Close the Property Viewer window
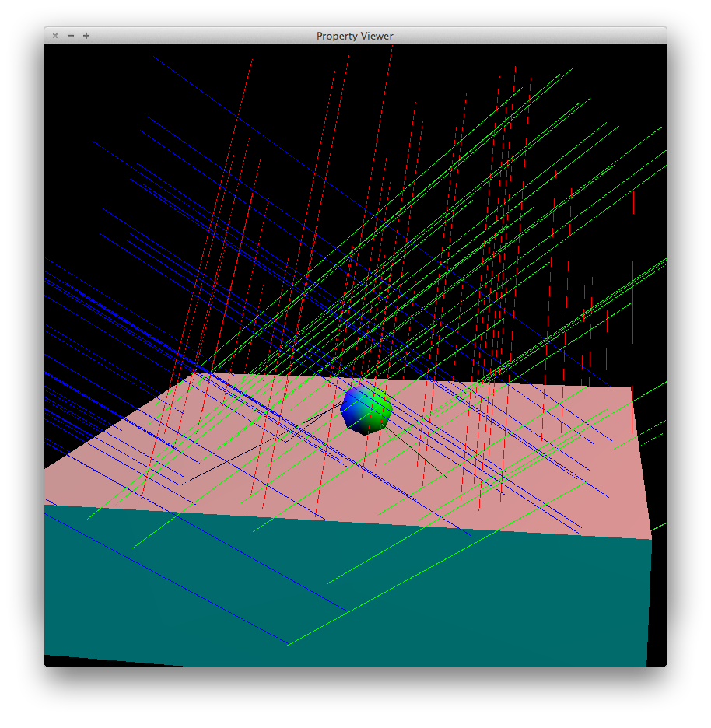 point(55,36)
